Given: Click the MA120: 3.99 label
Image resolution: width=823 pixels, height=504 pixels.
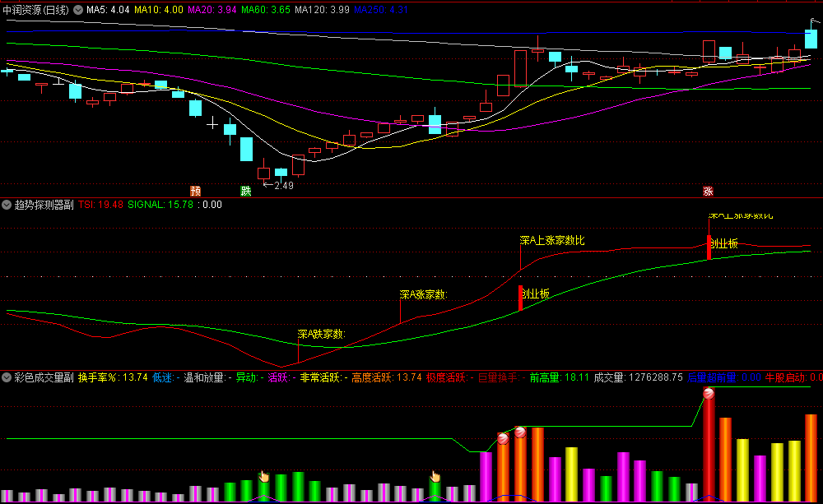Looking at the screenshot, I should pos(322,10).
